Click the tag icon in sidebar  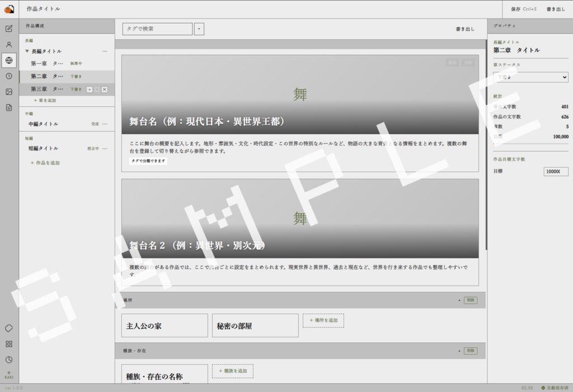click(9, 328)
